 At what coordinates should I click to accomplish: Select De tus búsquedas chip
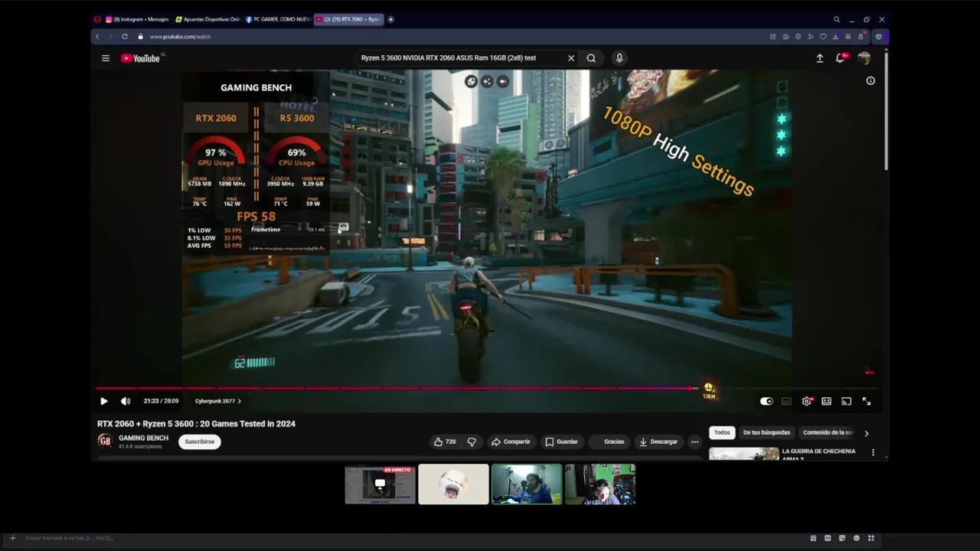click(x=766, y=432)
